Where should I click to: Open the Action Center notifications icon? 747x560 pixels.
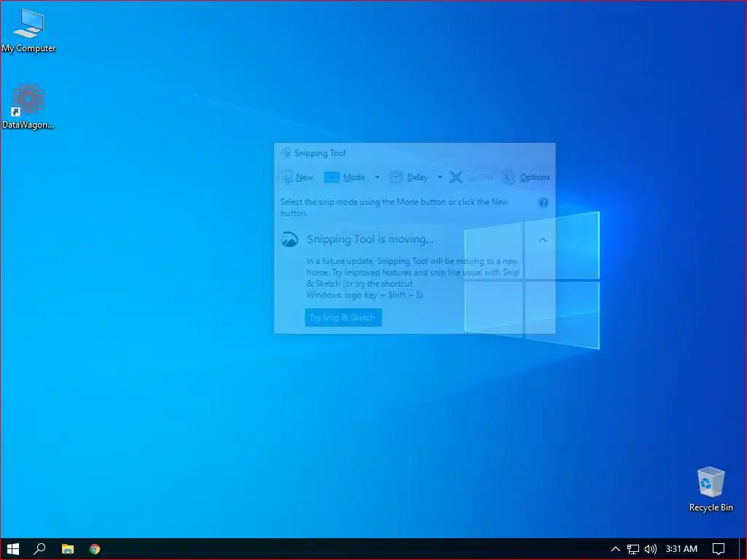pos(719,549)
